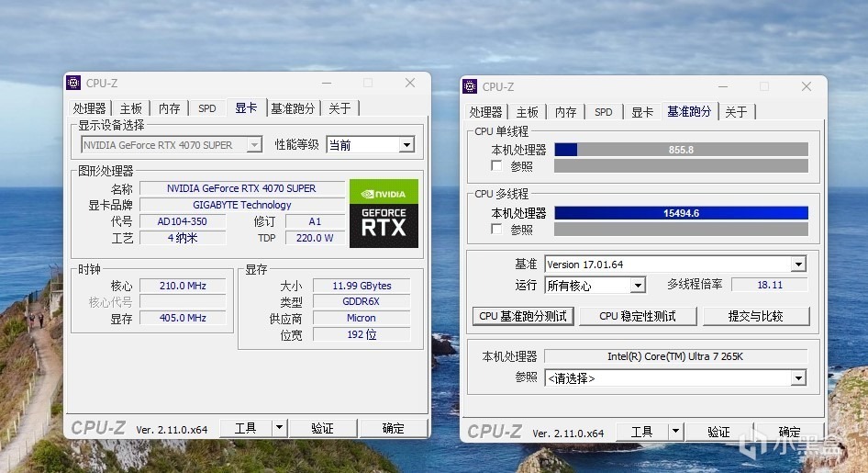Select 基准跑分 tab in right window
Image resolution: width=868 pixels, height=473 pixels.
pyautogui.click(x=689, y=111)
